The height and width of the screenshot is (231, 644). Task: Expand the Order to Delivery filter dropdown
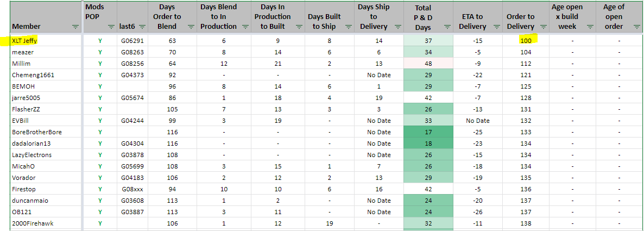(544, 27)
